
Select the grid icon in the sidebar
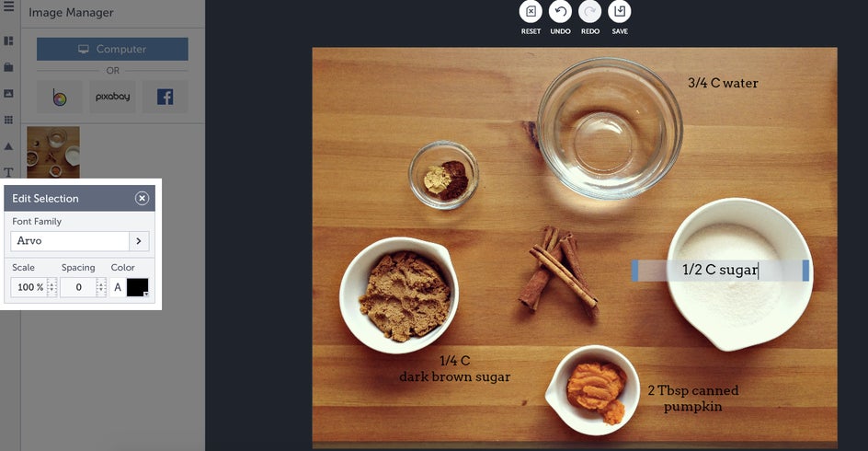coord(8,120)
